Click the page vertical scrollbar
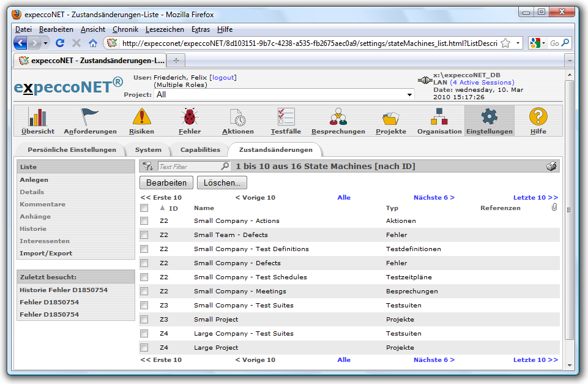The height and width of the screenshot is (384, 588). (569, 208)
